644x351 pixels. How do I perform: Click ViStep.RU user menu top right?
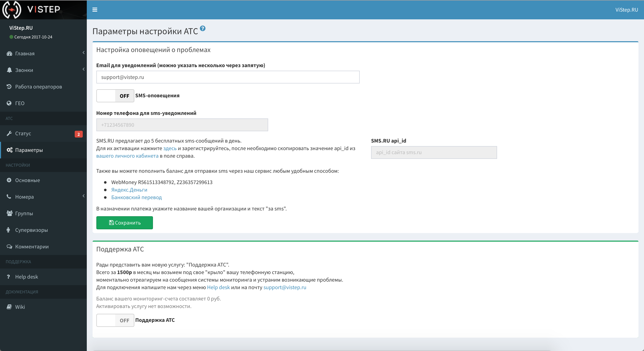pyautogui.click(x=627, y=10)
